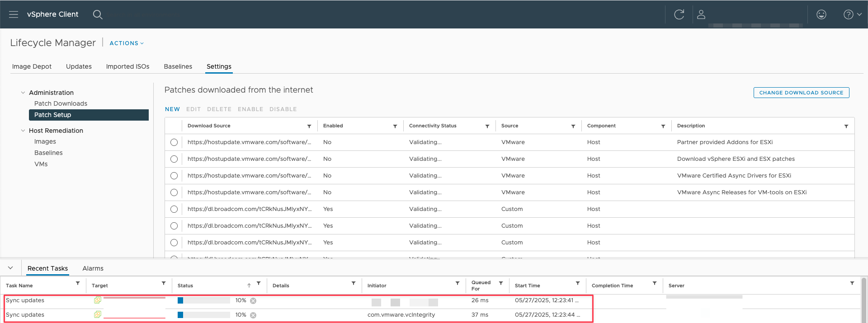The width and height of the screenshot is (868, 323).
Task: Sort ascending arrow in Status column
Action: 249,286
